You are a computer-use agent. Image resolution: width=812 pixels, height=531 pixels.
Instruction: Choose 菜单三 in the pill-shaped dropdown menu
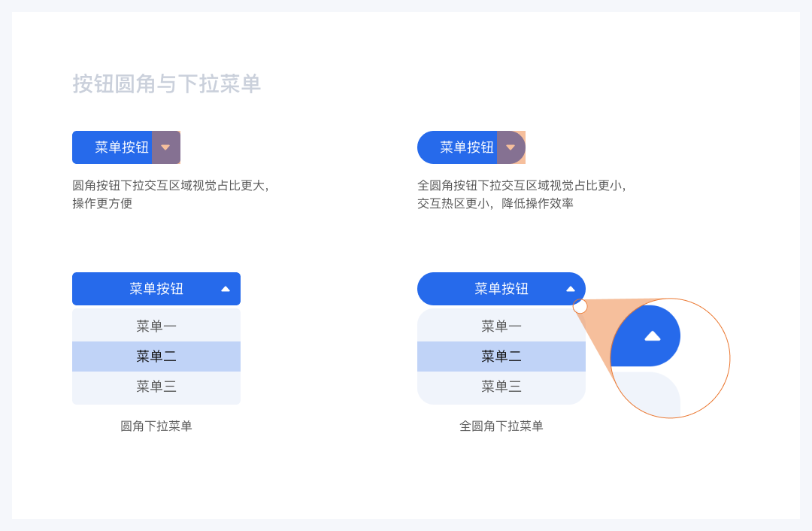[x=501, y=387]
